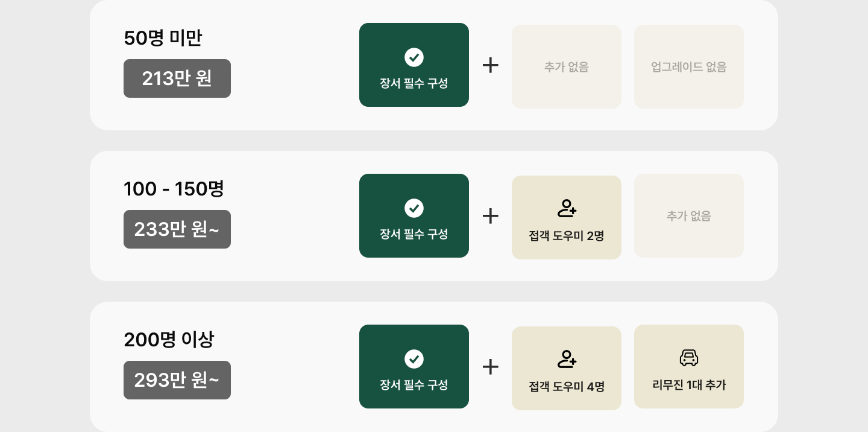This screenshot has height=432, width=868.
Task: Click the 업그레이드 없음 tile
Action: (x=689, y=66)
